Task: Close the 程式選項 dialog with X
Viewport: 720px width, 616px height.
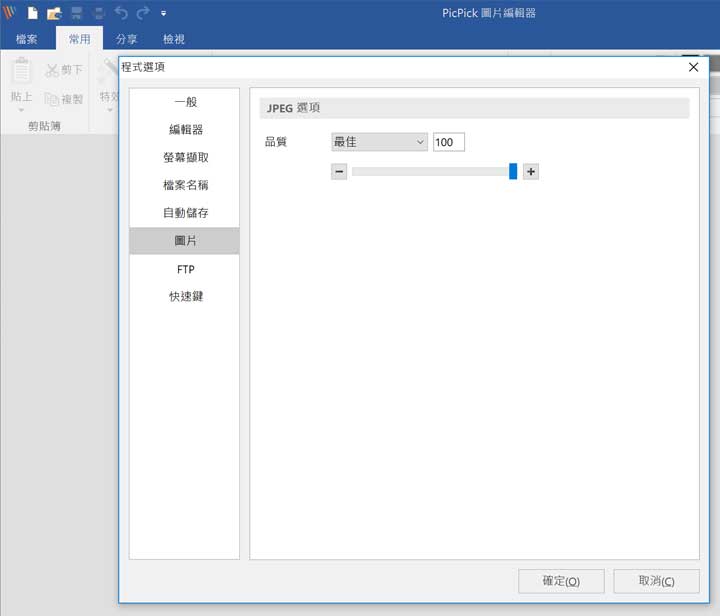Action: tap(693, 67)
